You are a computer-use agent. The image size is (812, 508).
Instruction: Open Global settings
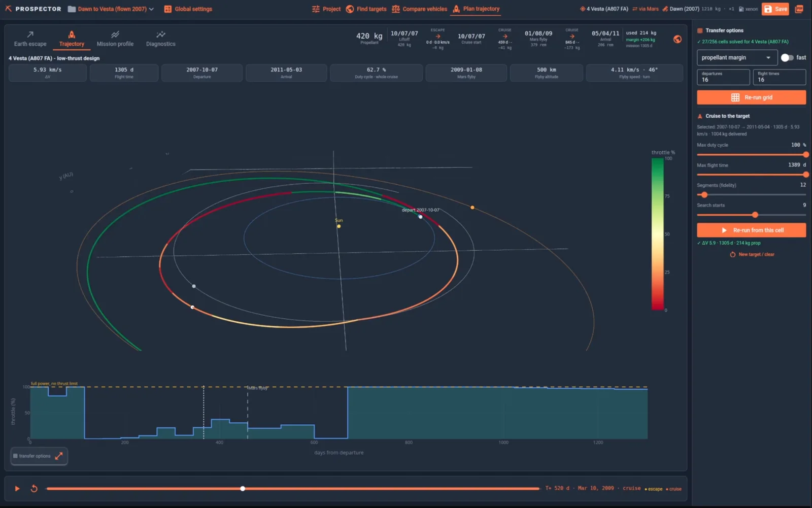(188, 9)
